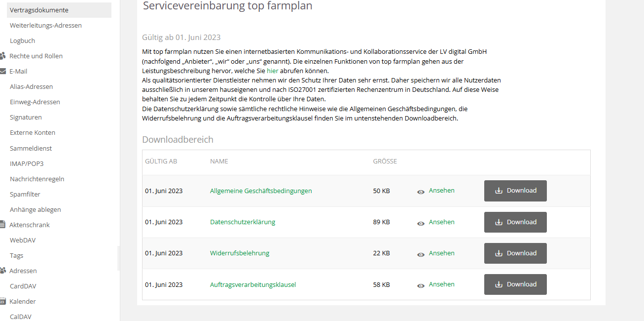
Task: Click eye icon for Auftragsverarbeitungsklausel
Action: [x=421, y=285]
